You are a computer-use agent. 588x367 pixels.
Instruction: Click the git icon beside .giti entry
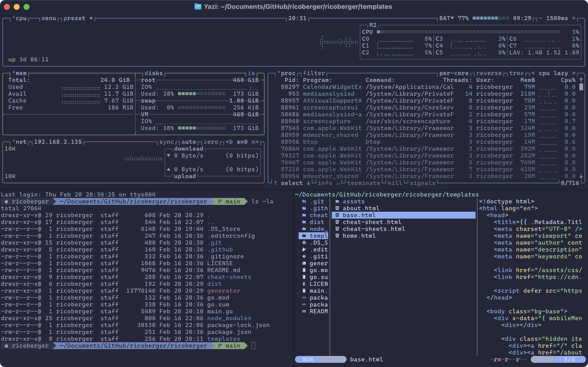coord(304,256)
